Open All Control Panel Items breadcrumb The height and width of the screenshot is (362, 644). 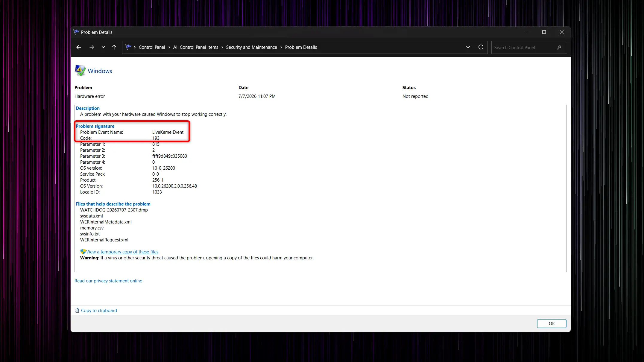pos(196,47)
